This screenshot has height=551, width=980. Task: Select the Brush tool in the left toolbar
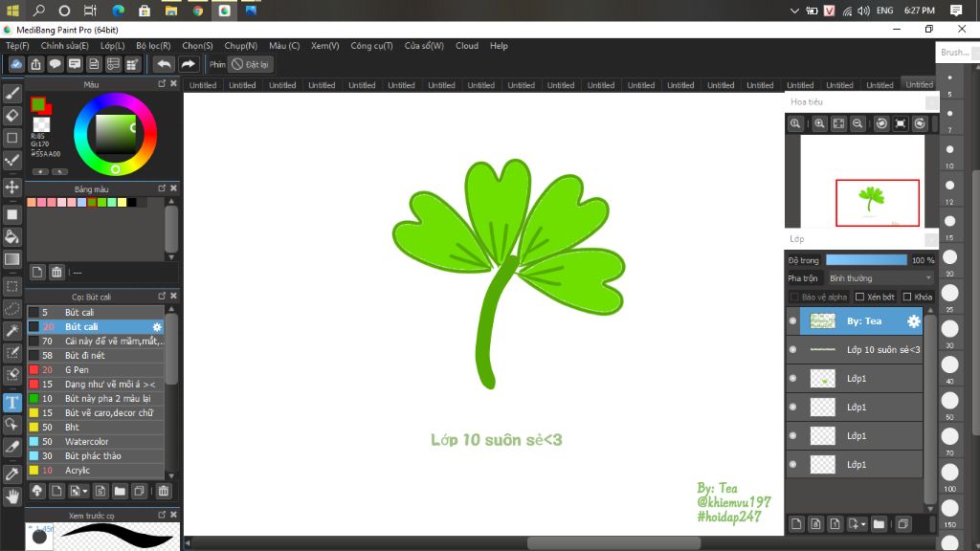pyautogui.click(x=11, y=93)
